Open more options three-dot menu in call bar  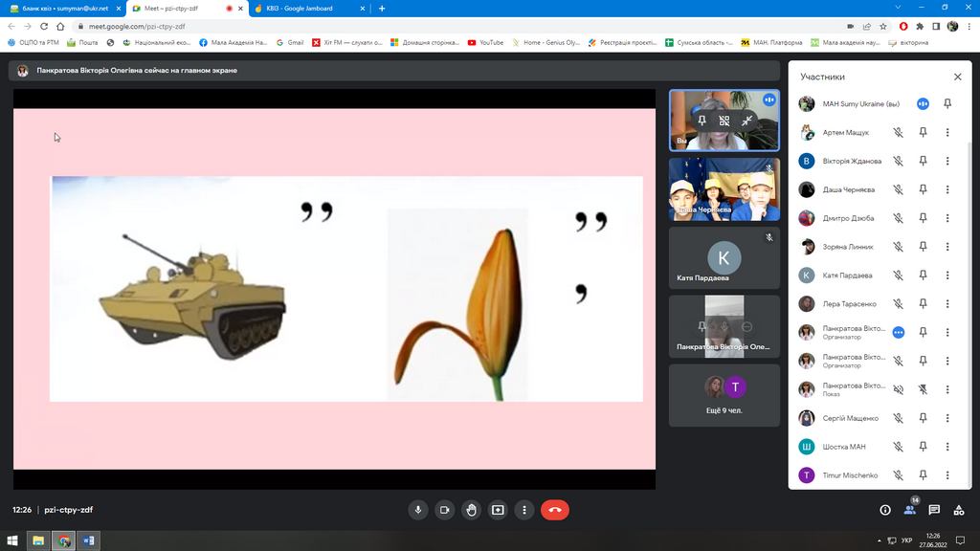524,510
